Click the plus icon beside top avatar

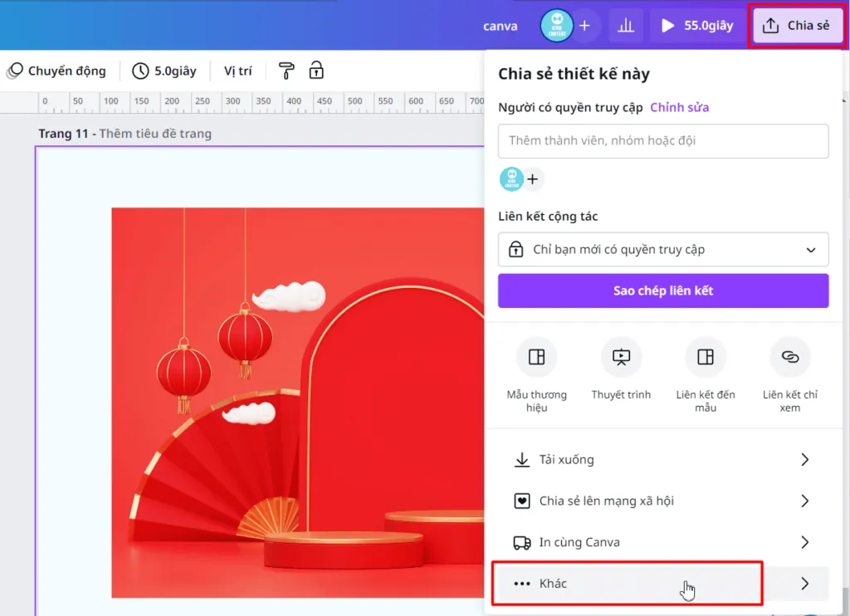584,26
